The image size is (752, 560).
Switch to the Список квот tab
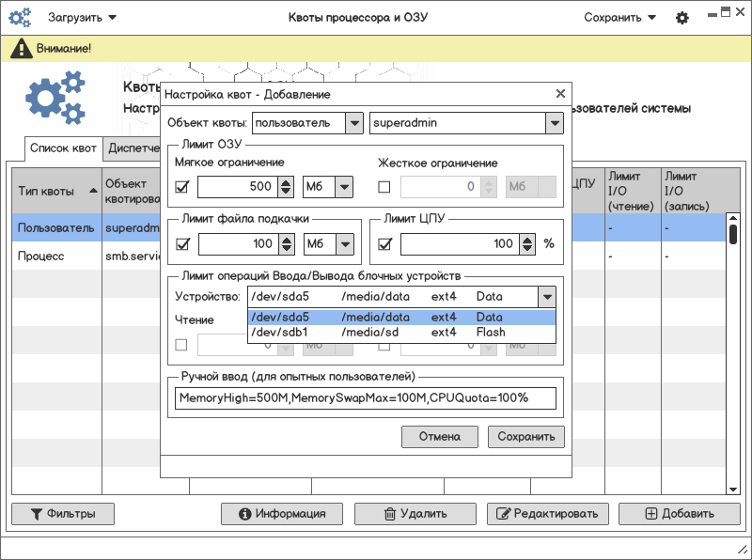(x=63, y=148)
